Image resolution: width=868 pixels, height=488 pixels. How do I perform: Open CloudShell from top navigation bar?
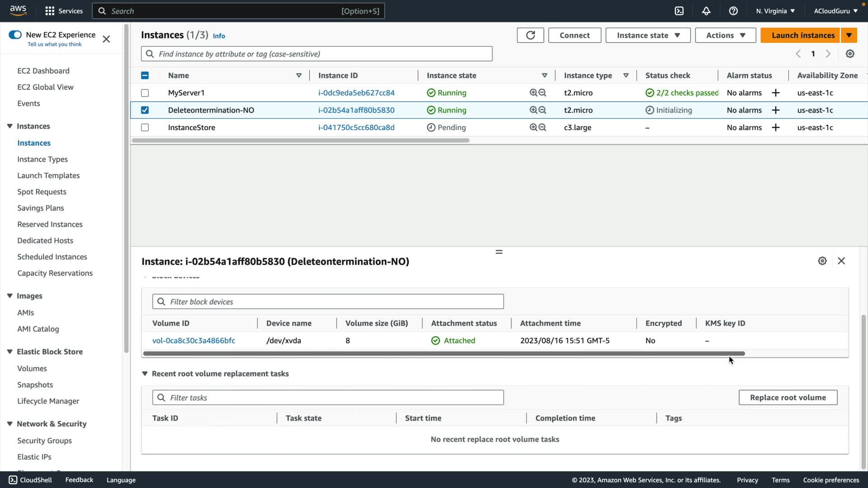679,11
